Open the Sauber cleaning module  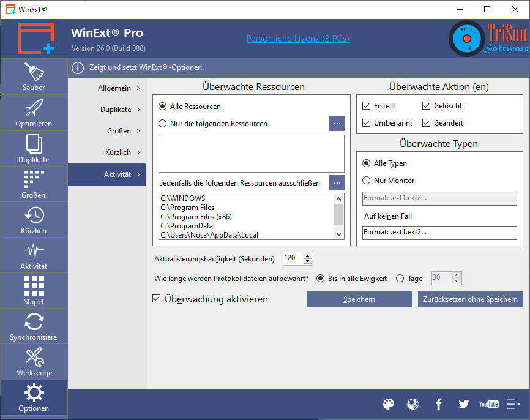pos(34,77)
